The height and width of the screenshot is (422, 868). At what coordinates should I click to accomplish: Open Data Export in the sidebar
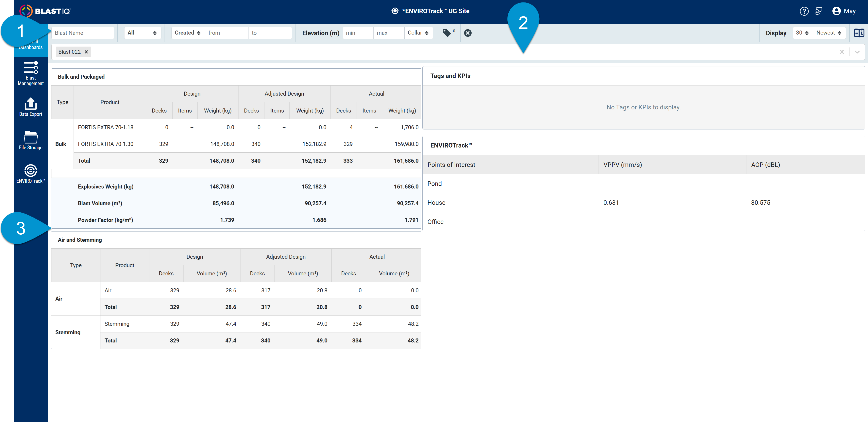click(x=31, y=107)
